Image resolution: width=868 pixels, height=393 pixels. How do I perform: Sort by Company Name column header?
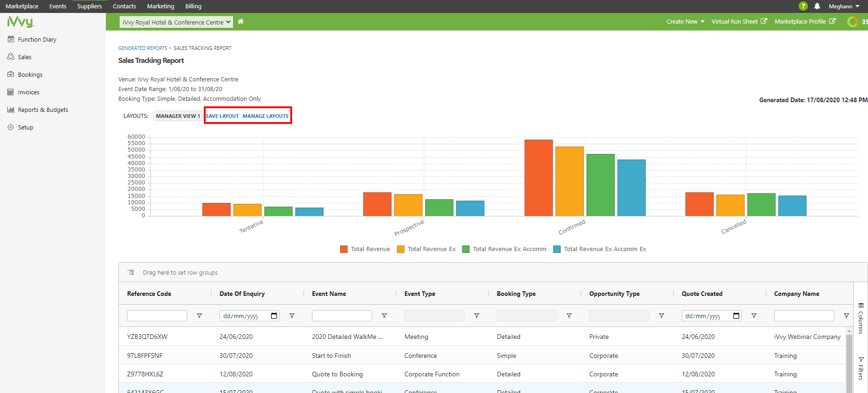[797, 294]
